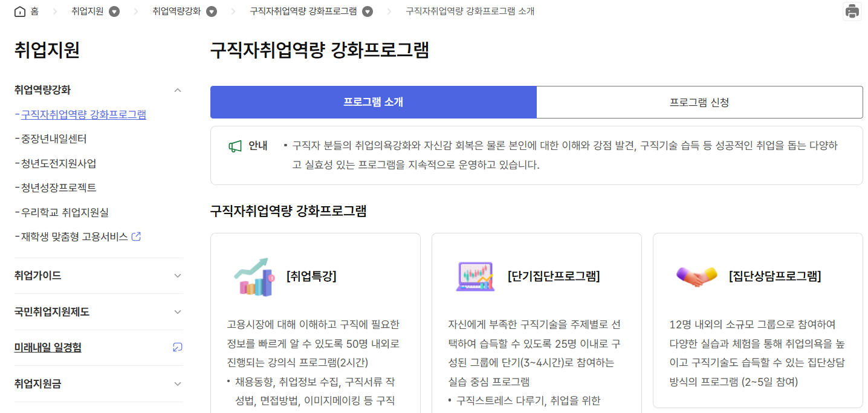
Task: Open the print icon at top right
Action: coord(851,11)
